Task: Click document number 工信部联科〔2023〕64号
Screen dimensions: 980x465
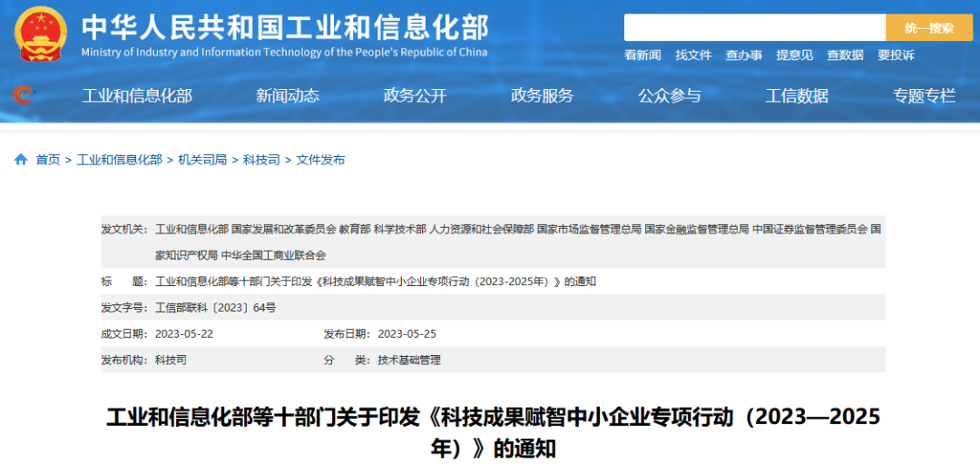Action: tap(216, 307)
